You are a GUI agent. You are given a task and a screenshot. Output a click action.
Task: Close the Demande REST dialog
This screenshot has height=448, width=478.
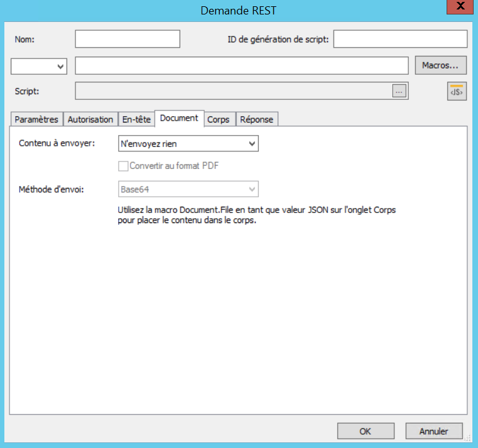(x=460, y=6)
